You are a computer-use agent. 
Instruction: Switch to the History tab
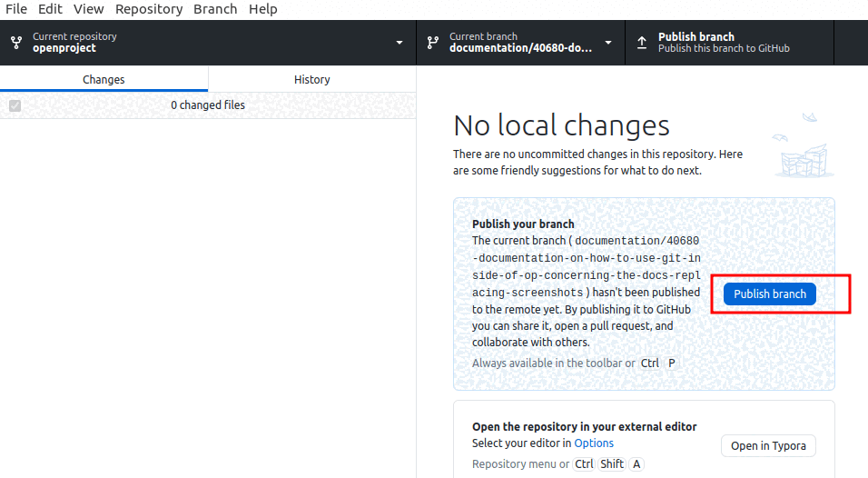click(311, 80)
